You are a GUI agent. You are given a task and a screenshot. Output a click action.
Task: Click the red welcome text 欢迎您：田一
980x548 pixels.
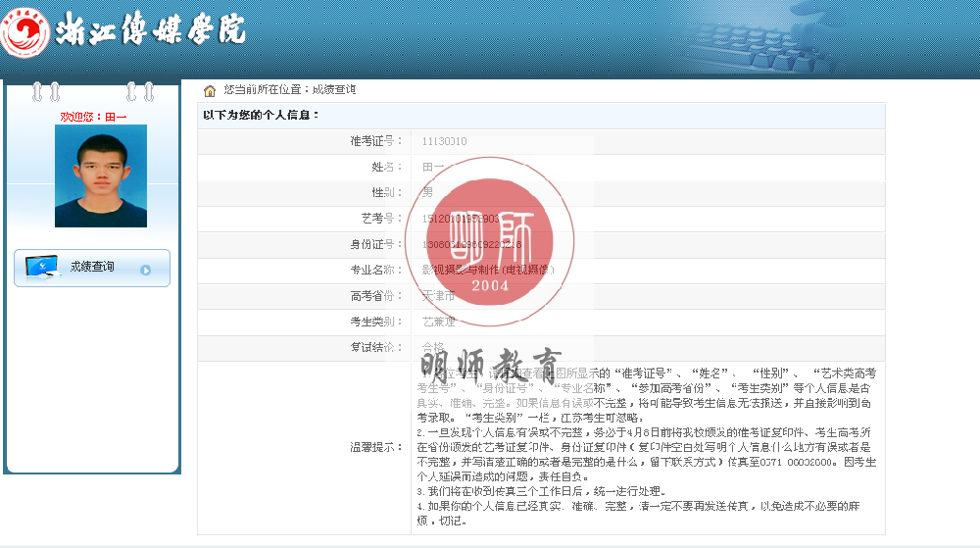tap(93, 117)
